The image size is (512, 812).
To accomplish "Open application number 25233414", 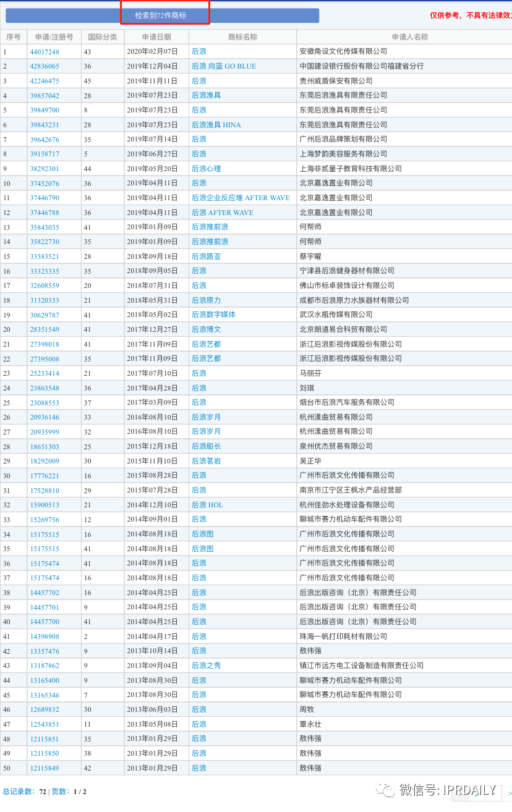I will (45, 373).
